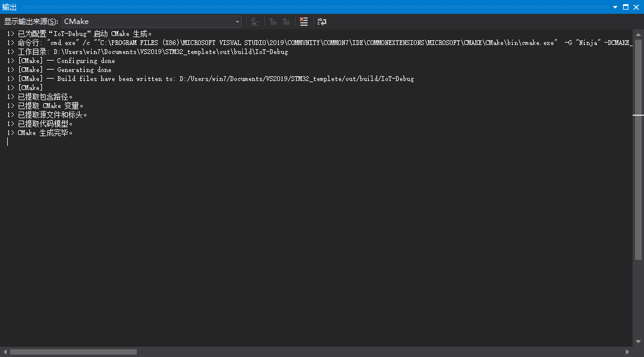Click the '已提取 CMake 变量' line
Screen dimensions: 644x357
tap(45, 106)
